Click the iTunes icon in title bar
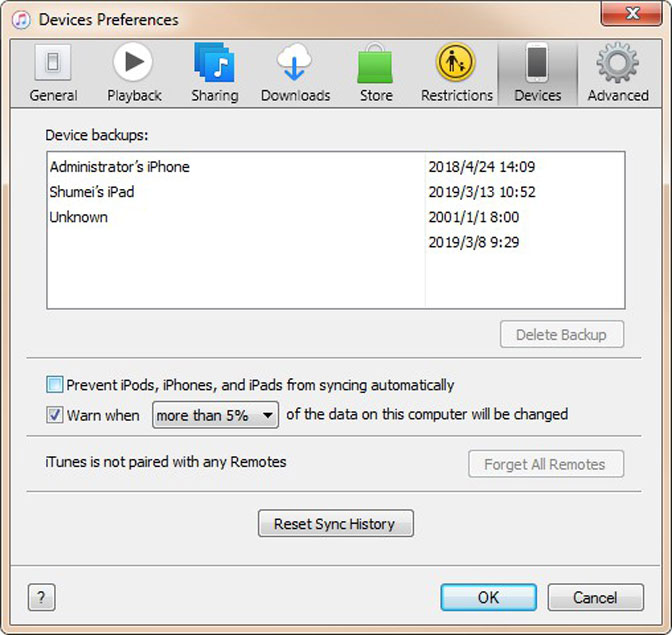672x635 pixels. [21, 20]
